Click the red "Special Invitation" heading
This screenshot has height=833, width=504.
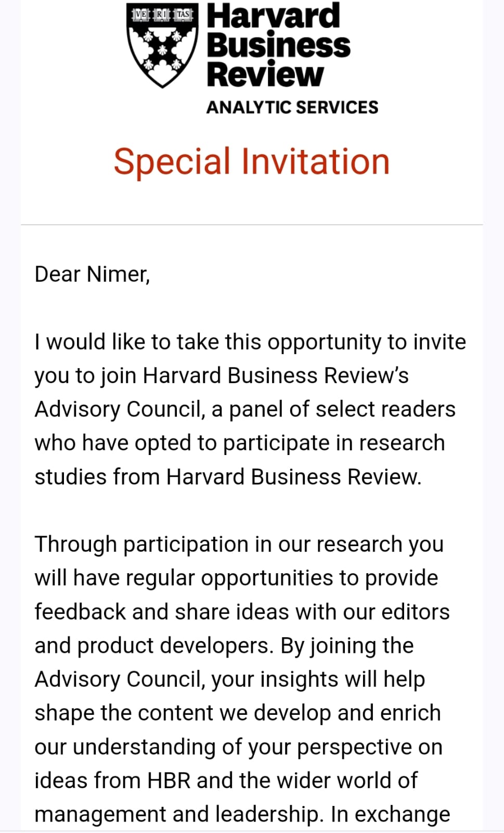252,161
